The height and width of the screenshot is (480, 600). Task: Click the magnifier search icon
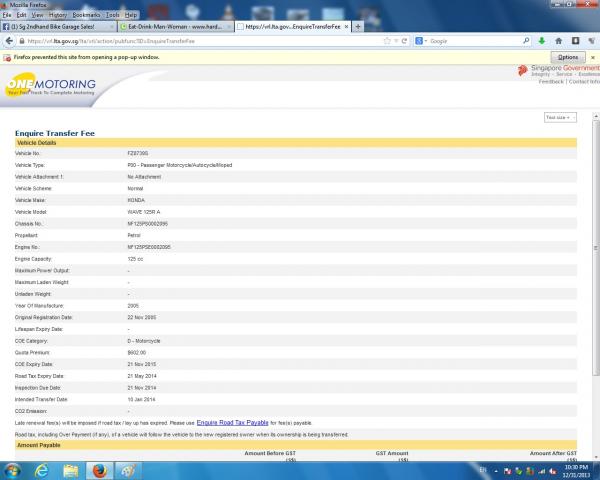coord(526,41)
